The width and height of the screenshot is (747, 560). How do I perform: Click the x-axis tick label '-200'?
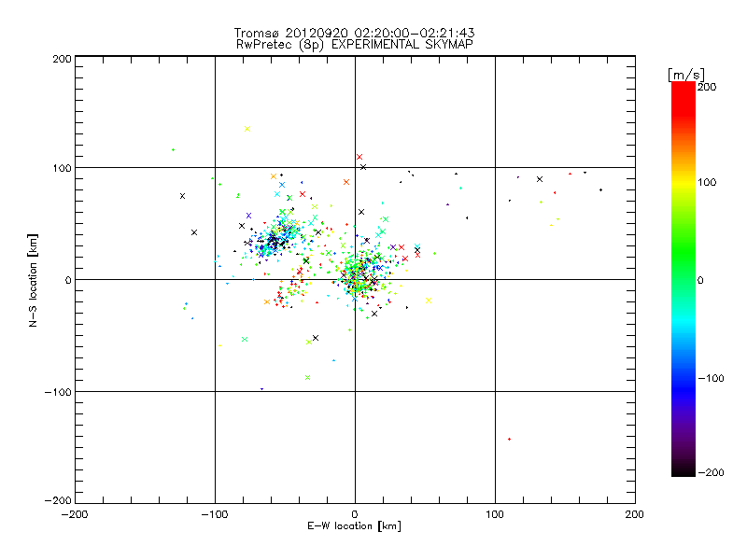[x=75, y=514]
